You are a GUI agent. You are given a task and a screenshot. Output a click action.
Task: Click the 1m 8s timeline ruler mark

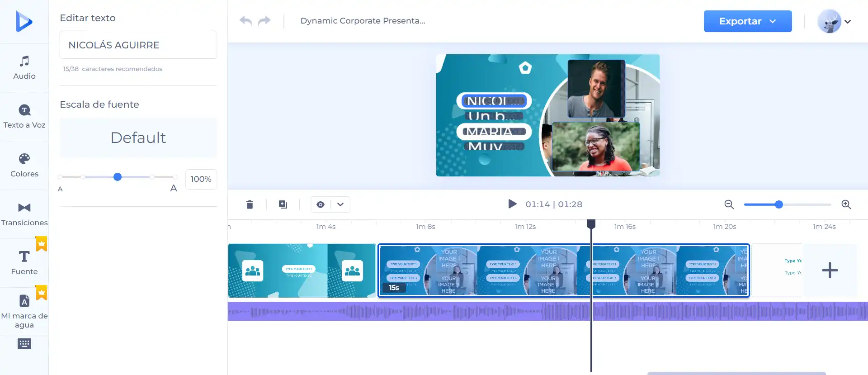tap(425, 227)
